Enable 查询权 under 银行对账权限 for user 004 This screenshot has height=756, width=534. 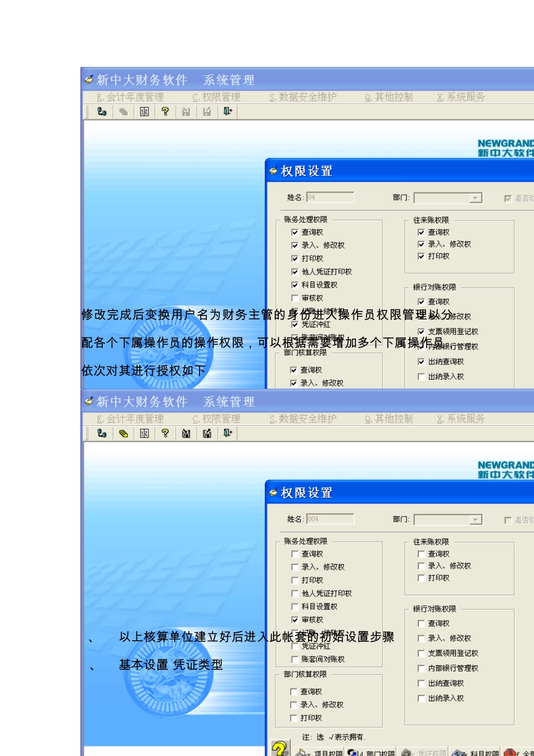(421, 624)
